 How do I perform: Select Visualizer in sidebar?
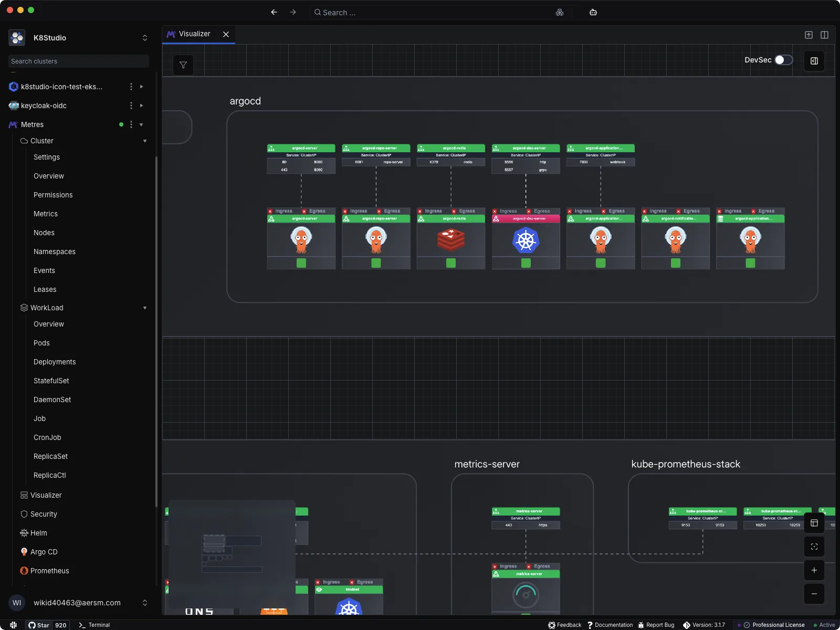(41, 495)
